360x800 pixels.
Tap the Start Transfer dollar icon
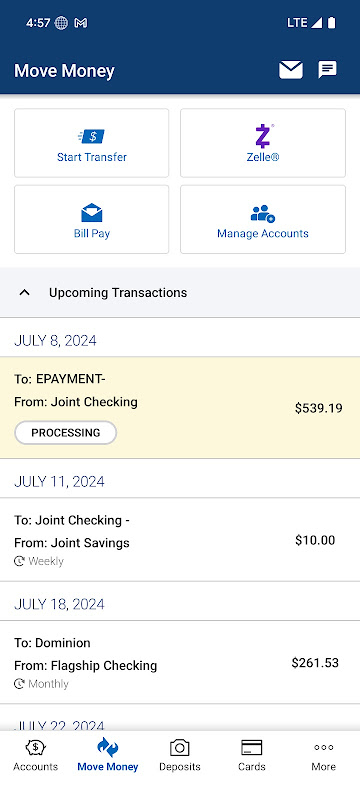point(92,136)
